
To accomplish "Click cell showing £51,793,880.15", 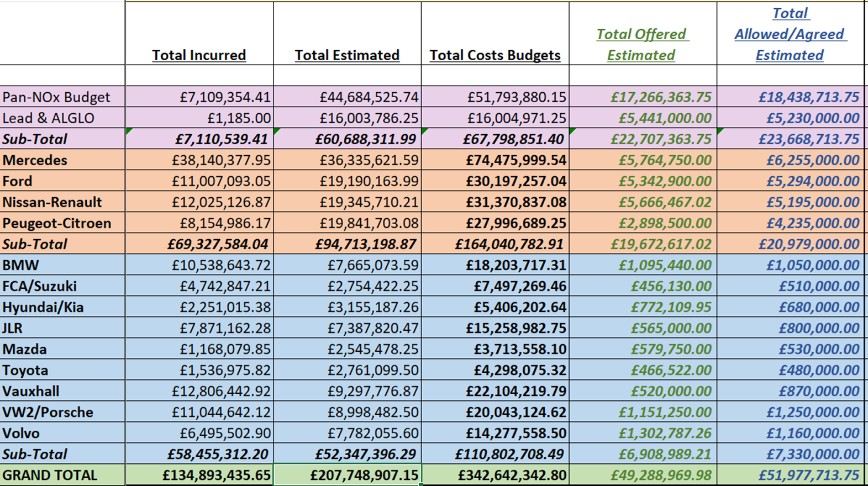I will point(496,97).
